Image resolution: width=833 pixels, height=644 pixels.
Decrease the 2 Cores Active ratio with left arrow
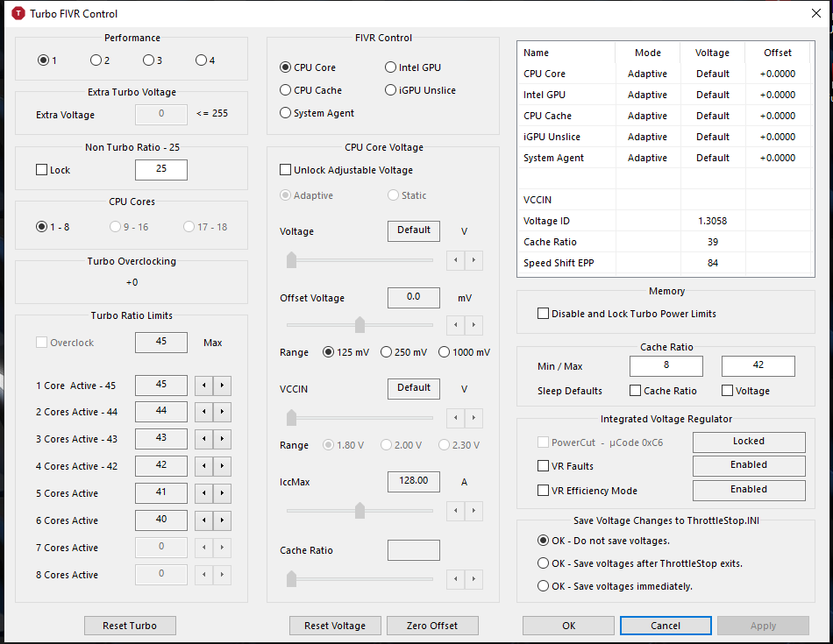[x=204, y=412]
